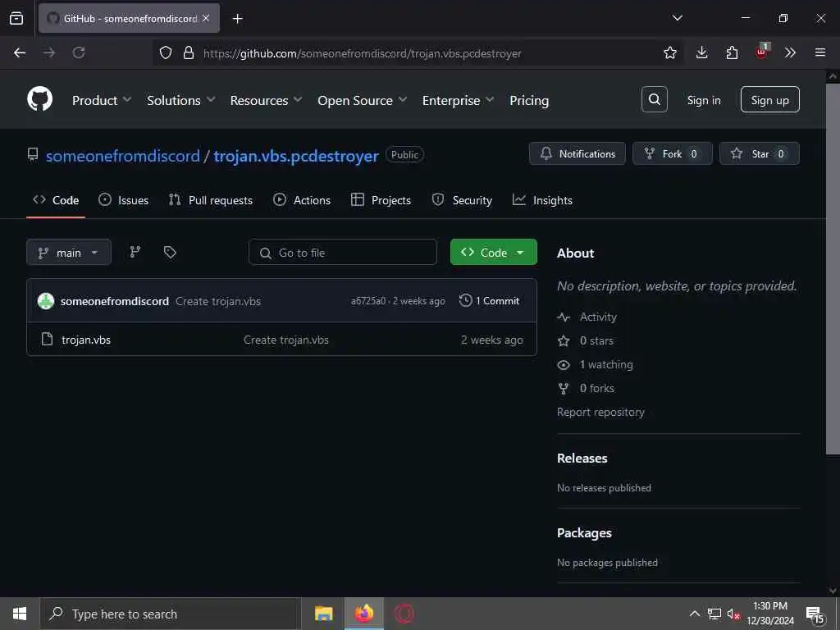The image size is (840, 630).
Task: Click the Sign up button
Action: coord(769,99)
